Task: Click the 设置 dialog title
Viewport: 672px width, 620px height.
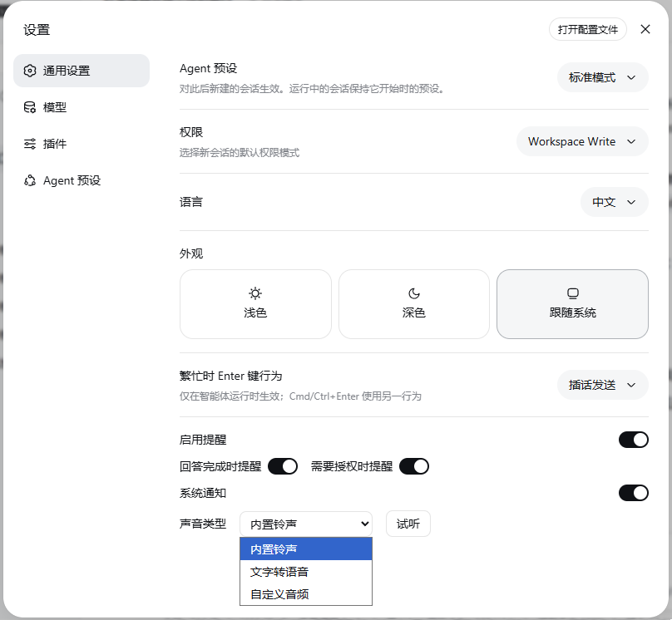Action: (37, 30)
